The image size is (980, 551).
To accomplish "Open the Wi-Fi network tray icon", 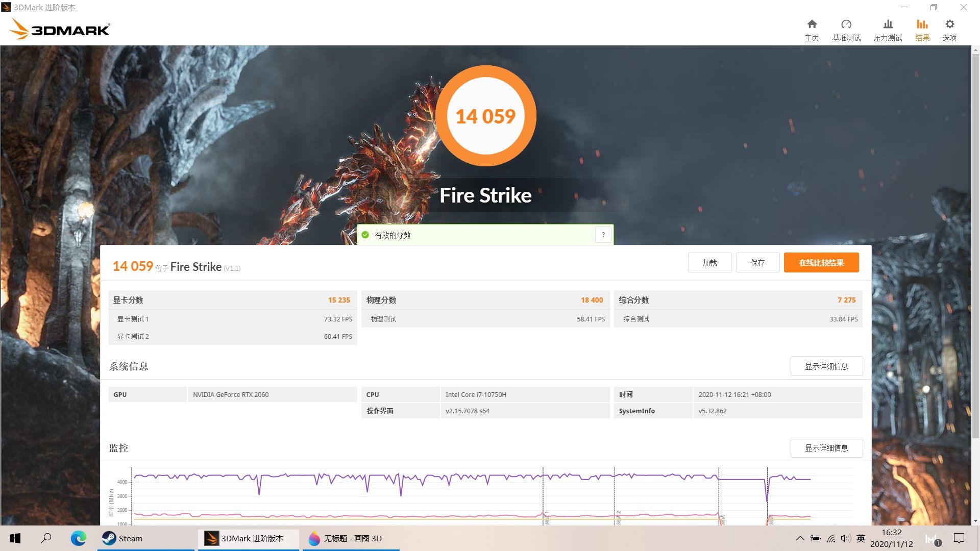I will coord(831,538).
